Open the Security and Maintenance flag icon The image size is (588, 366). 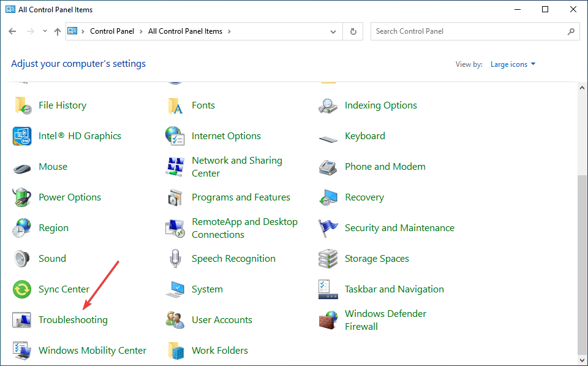click(328, 228)
